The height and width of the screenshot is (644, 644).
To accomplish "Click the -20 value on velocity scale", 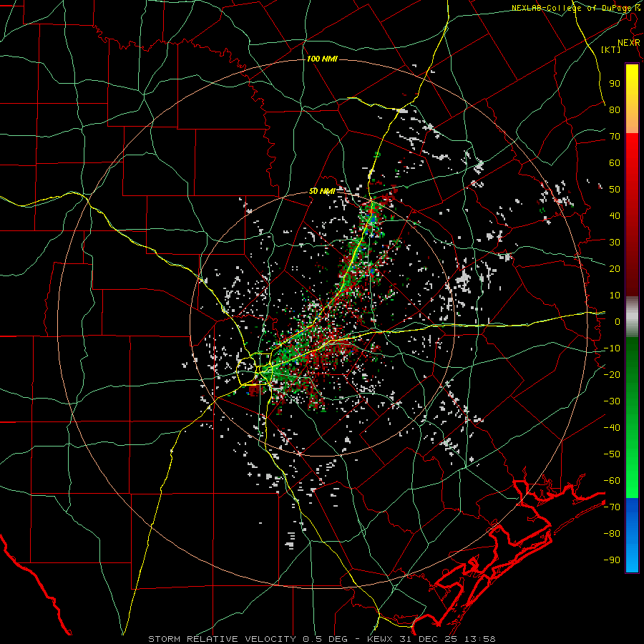I will click(612, 374).
